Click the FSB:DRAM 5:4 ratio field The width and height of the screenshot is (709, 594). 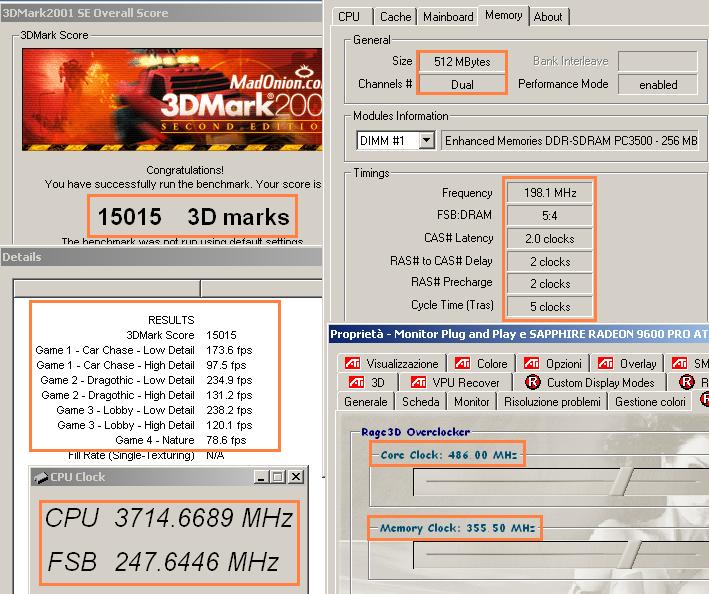pos(549,216)
